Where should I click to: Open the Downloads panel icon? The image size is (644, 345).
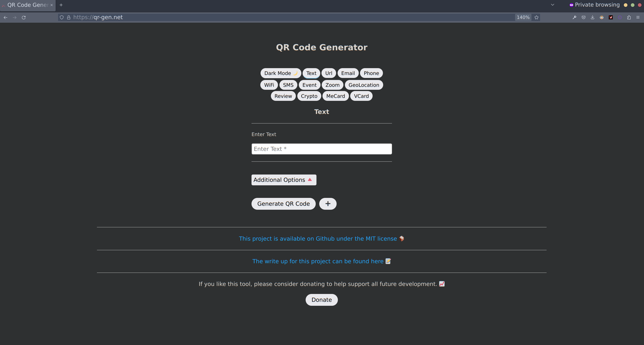point(592,17)
